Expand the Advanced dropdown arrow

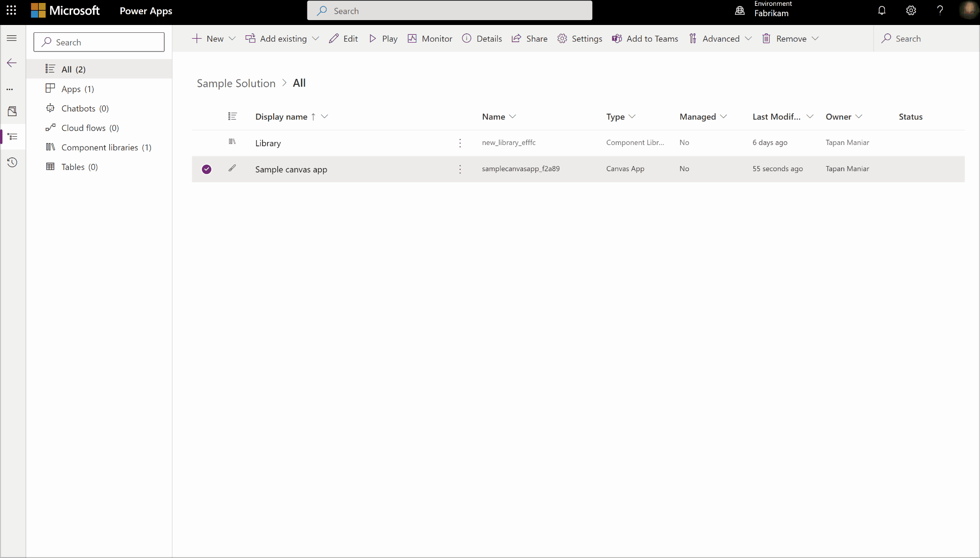(x=748, y=38)
